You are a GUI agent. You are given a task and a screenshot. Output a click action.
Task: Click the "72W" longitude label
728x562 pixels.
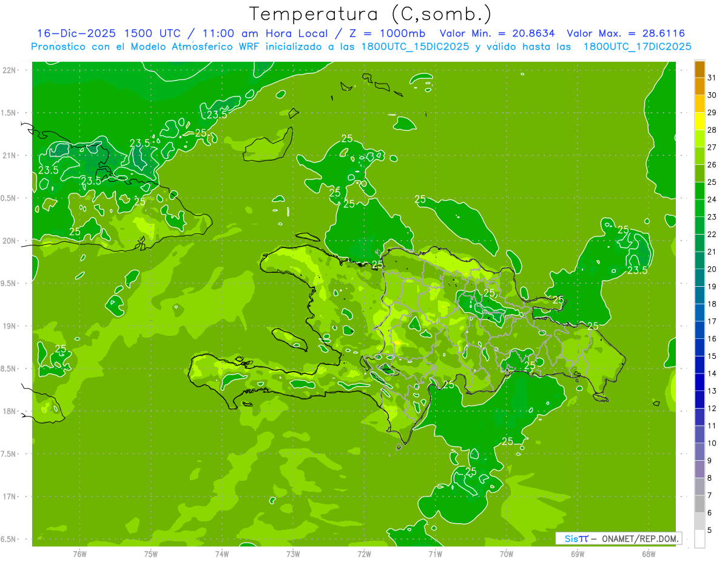[364, 554]
